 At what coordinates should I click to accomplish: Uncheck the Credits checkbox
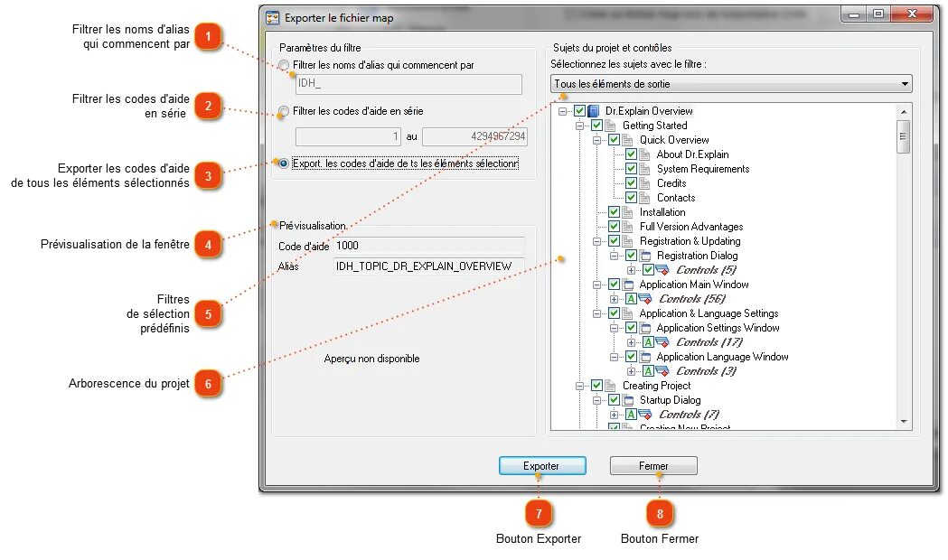pyautogui.click(x=631, y=183)
